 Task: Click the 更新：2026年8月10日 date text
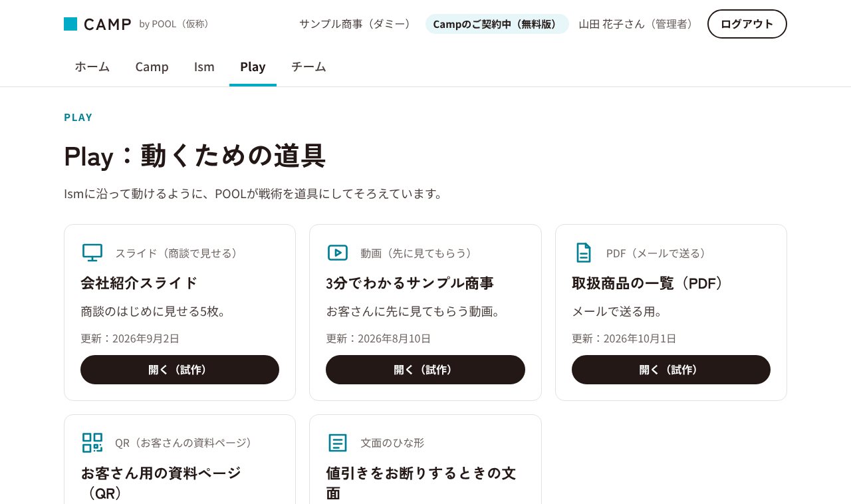(378, 338)
